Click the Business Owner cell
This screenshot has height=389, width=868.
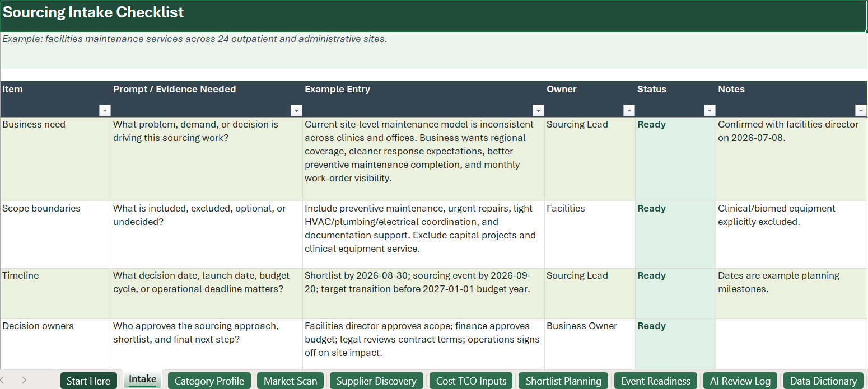[x=590, y=344]
